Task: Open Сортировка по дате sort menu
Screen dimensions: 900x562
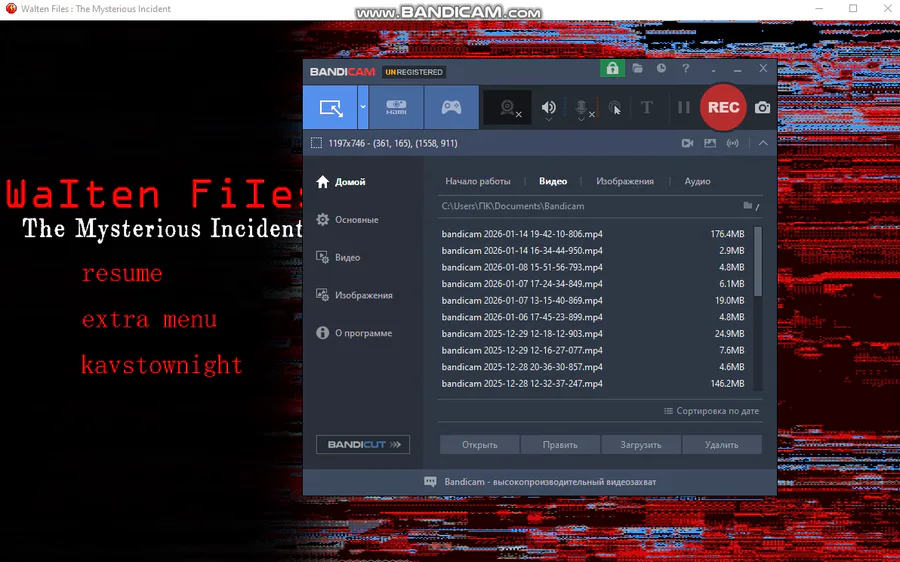Action: point(711,411)
